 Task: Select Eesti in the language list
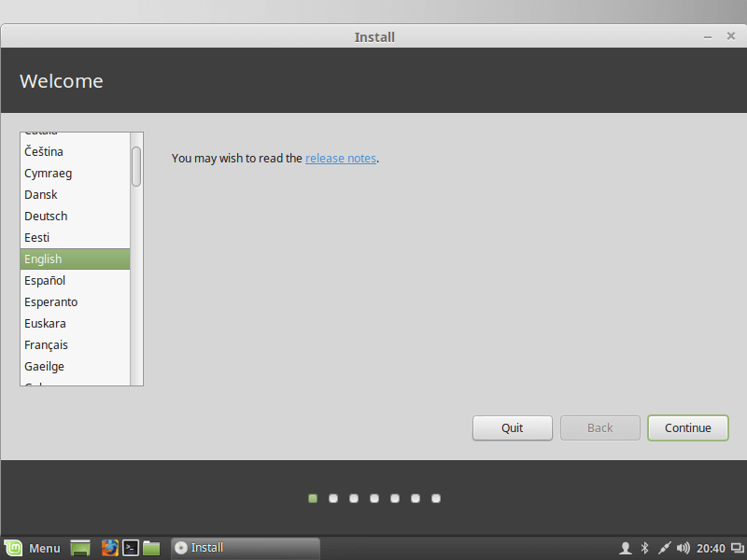coord(75,237)
